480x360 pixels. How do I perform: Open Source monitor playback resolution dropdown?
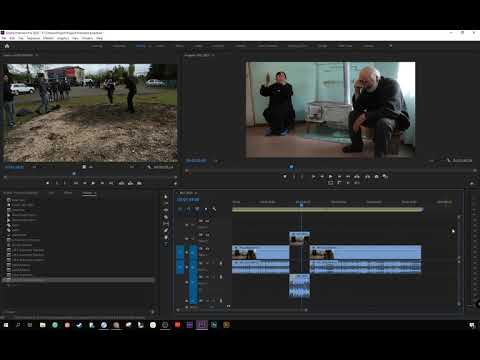point(133,167)
